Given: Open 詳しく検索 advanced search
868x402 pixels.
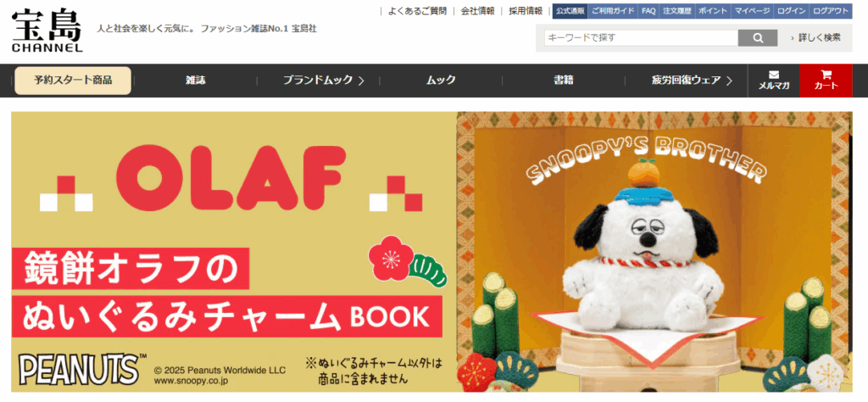Looking at the screenshot, I should coord(816,37).
